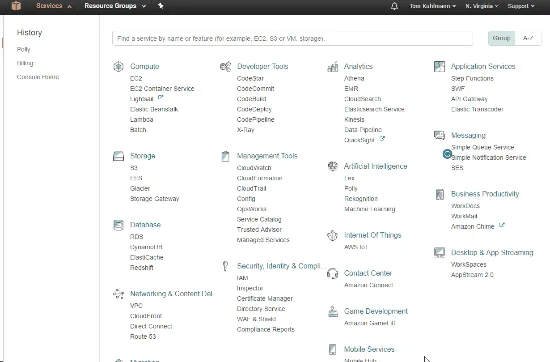Open the CodeCommit service
This screenshot has width=550, height=362.
[255, 88]
